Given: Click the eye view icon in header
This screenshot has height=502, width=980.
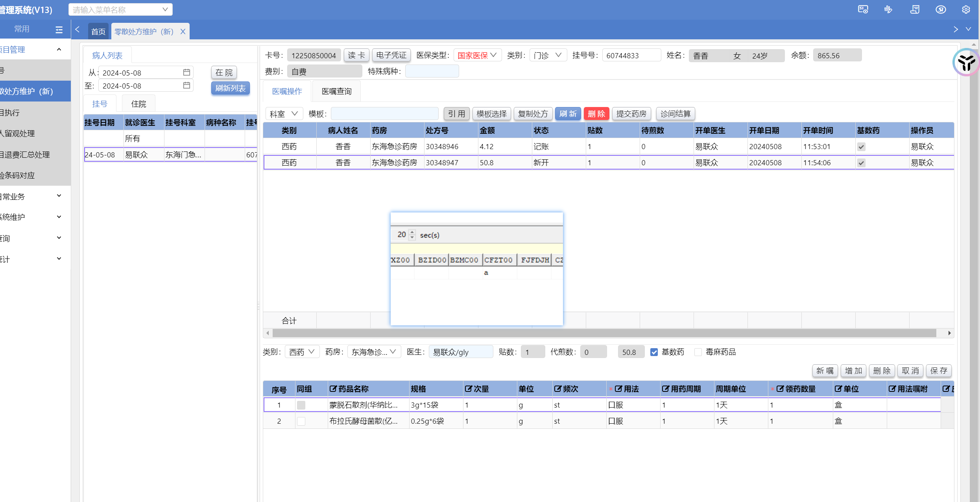Looking at the screenshot, I should coord(941,9).
